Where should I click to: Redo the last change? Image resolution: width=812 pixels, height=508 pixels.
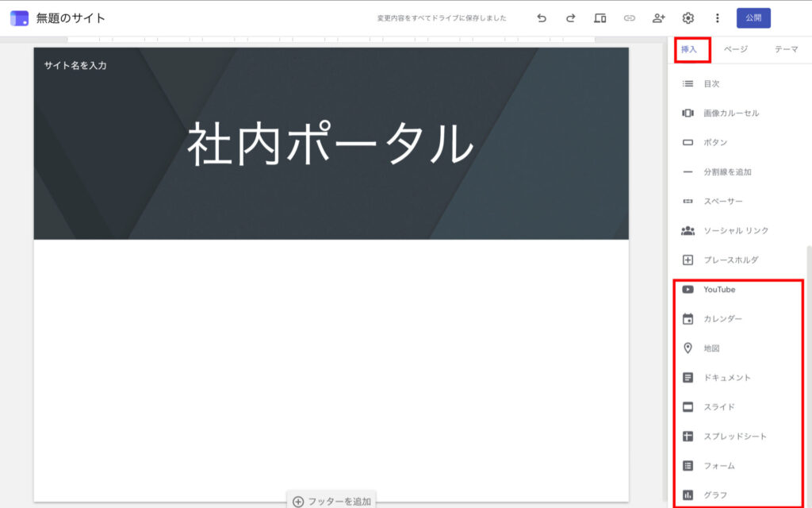pos(571,18)
